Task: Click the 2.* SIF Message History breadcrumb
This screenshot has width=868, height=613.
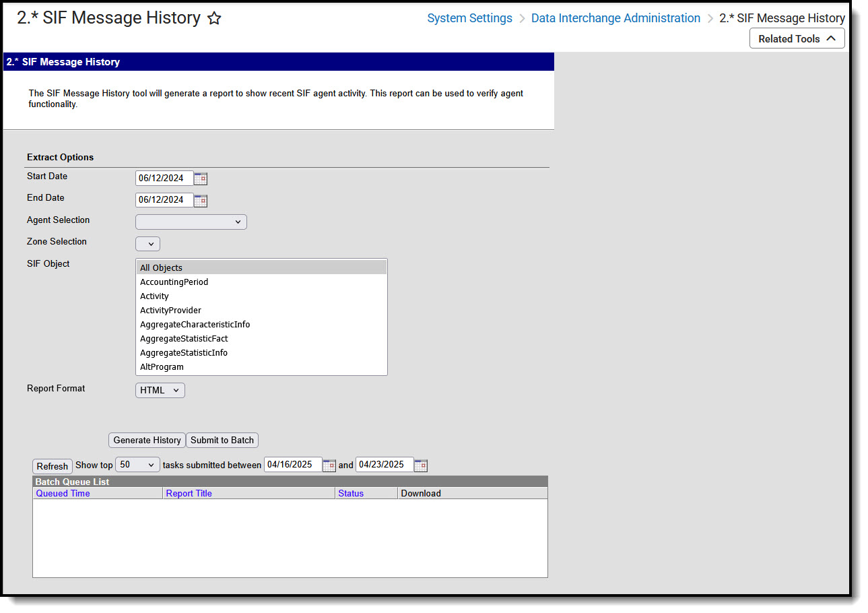Action: (x=782, y=19)
